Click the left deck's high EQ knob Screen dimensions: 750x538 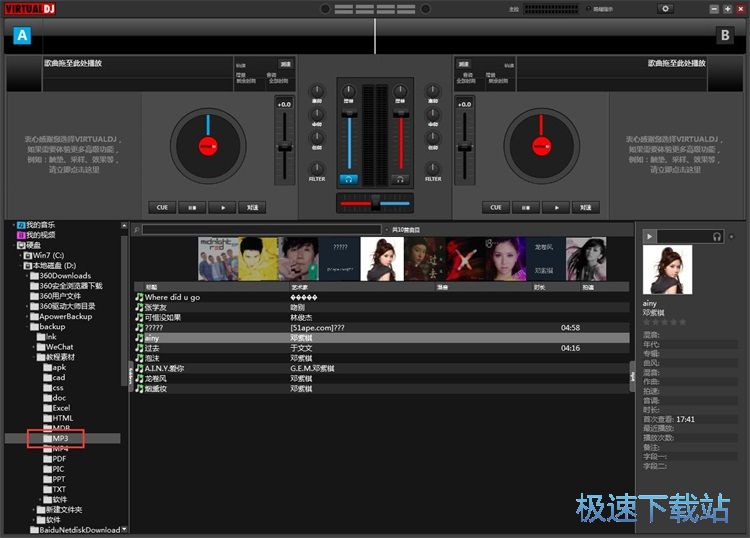[x=317, y=91]
